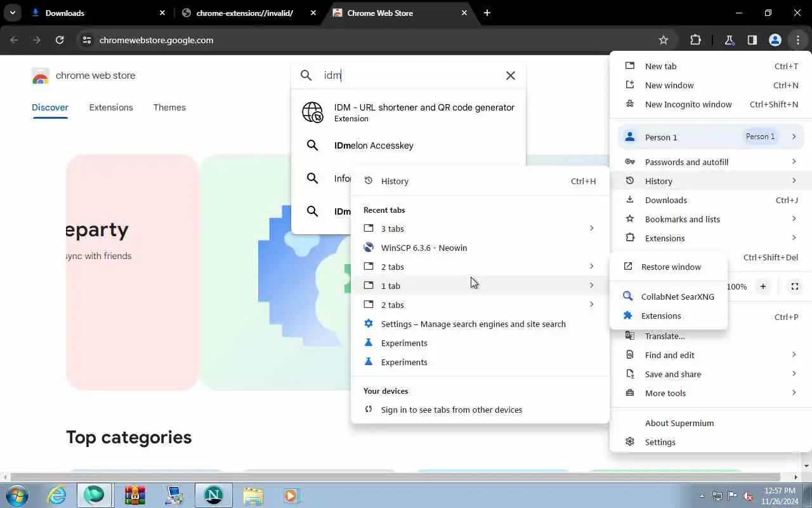Open Downloads from the Chrome menu
The image size is (812, 508).
coord(710,200)
